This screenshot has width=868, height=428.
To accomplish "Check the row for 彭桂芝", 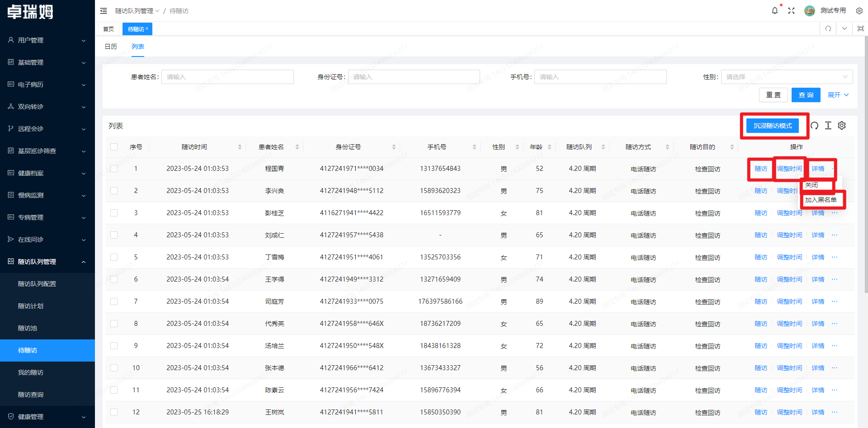I will 114,213.
